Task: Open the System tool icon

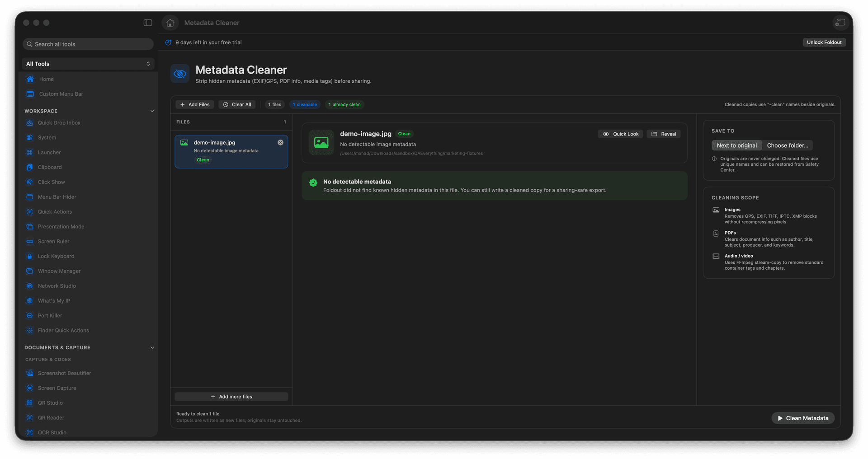Action: tap(30, 138)
